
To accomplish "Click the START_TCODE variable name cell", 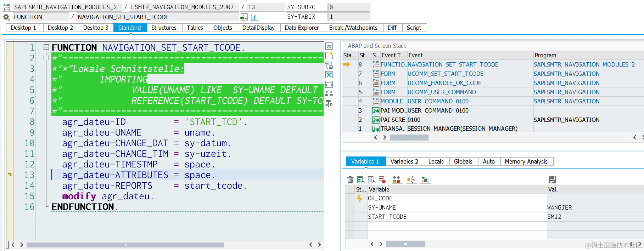I will coord(457,217).
